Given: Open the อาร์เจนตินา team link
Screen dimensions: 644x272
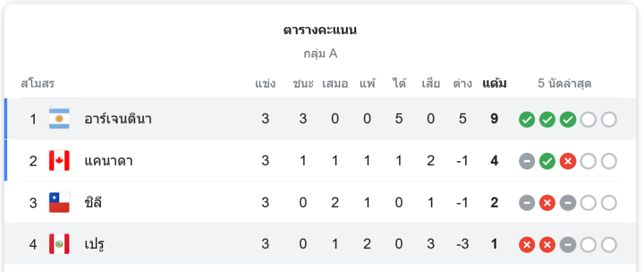Looking at the screenshot, I should point(118,119).
